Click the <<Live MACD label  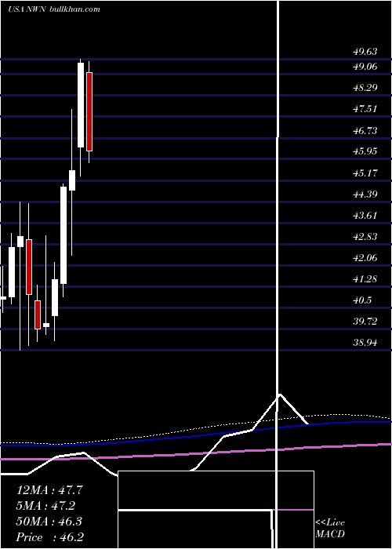coord(330,529)
